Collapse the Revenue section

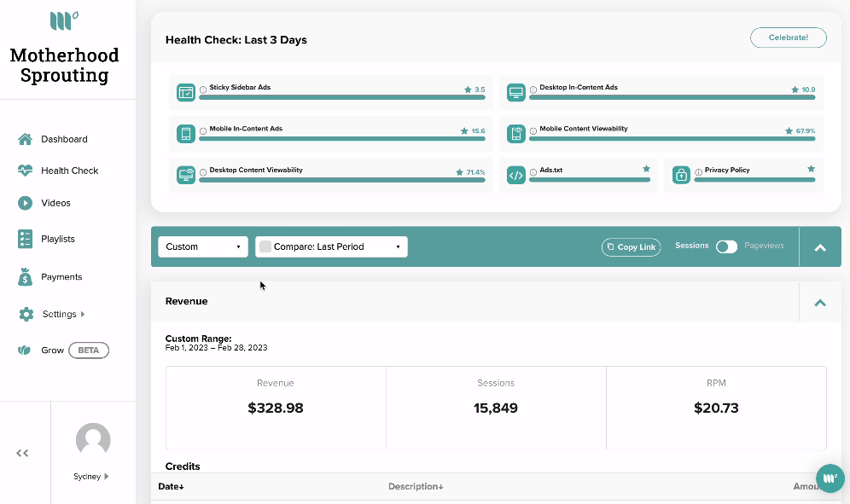(820, 303)
